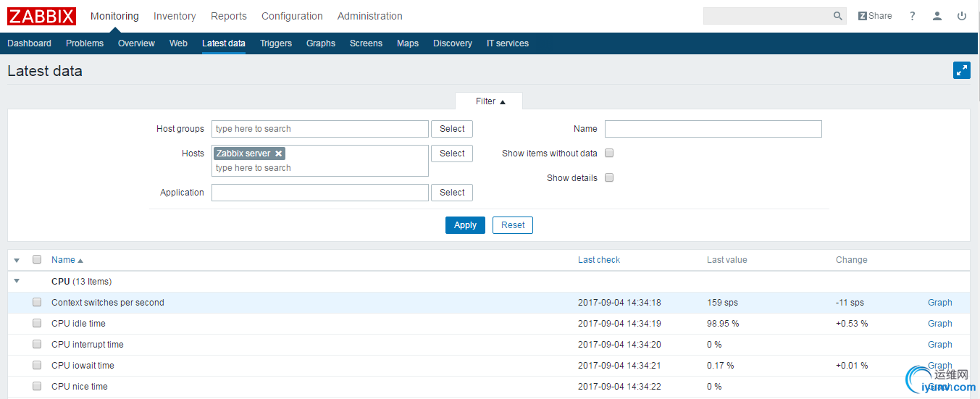Viewport: 980px width, 399px height.
Task: Open Graph for Context switches per second
Action: tap(940, 303)
